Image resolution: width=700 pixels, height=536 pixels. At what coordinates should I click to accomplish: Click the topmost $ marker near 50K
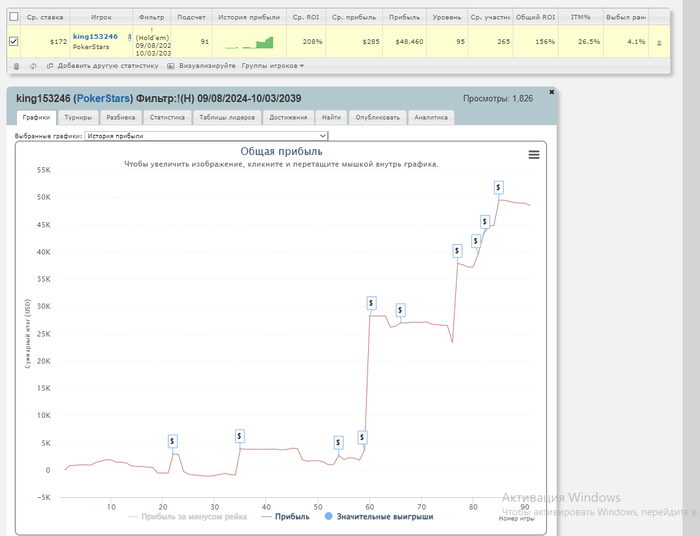(498, 187)
